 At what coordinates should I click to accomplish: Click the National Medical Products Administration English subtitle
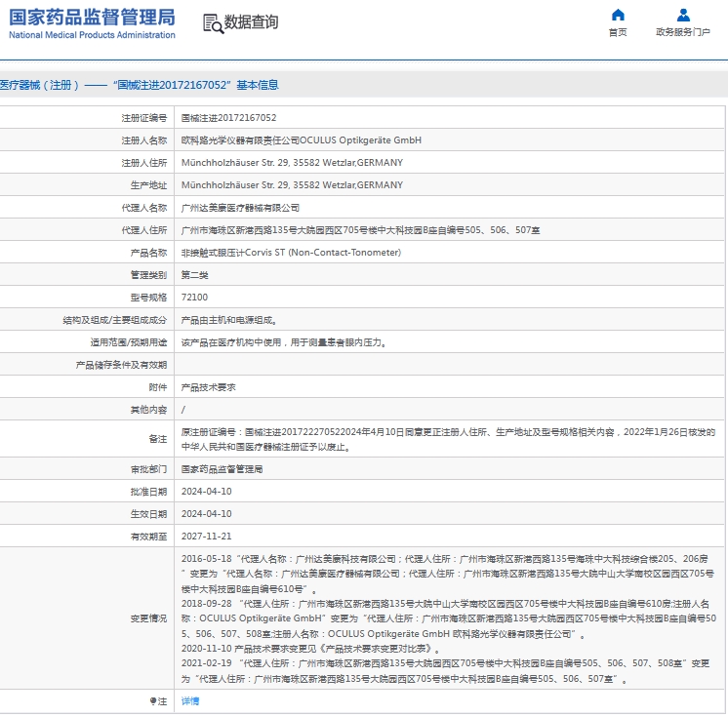click(x=92, y=35)
